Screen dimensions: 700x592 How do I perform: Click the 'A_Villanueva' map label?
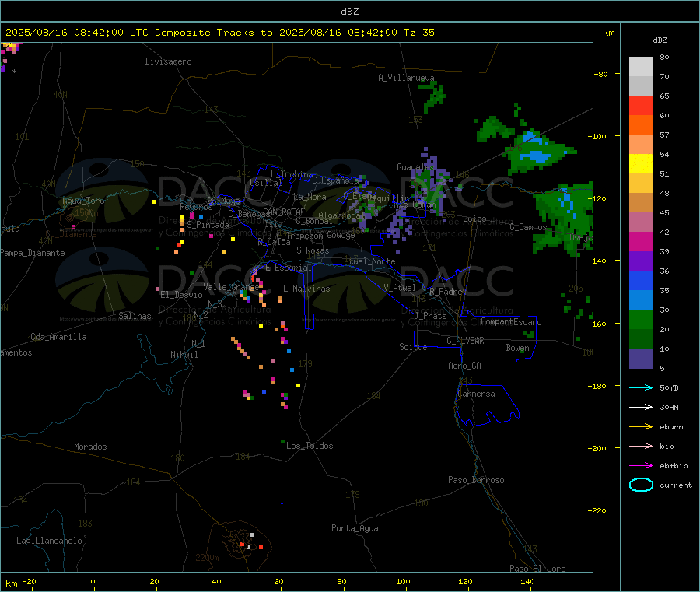coord(406,78)
